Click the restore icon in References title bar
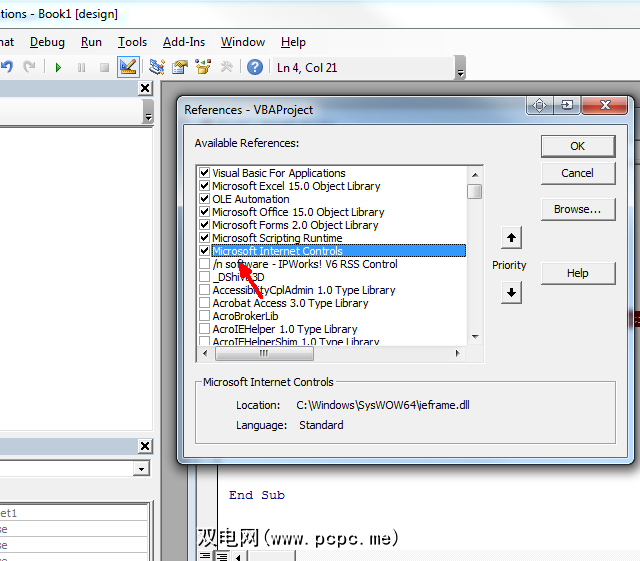The width and height of the screenshot is (640, 561). [567, 105]
